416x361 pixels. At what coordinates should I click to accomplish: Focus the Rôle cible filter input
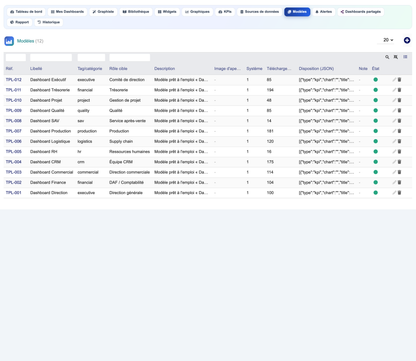click(x=130, y=57)
